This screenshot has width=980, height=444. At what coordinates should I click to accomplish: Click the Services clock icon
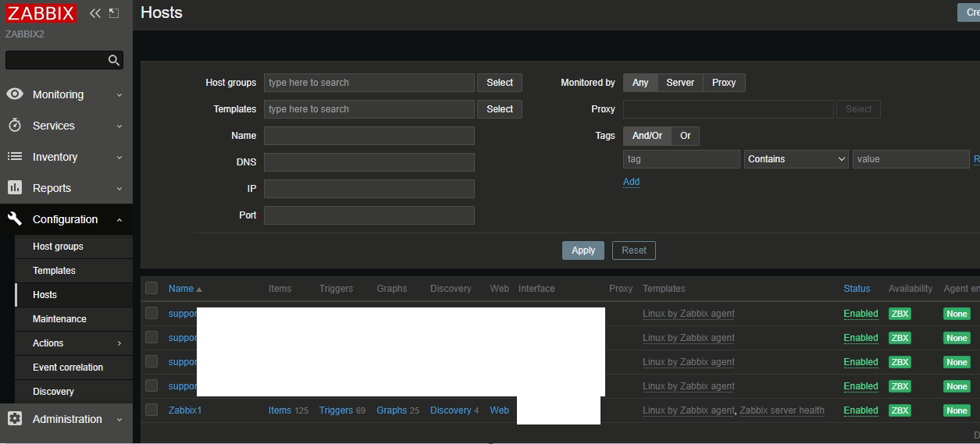pos(15,126)
